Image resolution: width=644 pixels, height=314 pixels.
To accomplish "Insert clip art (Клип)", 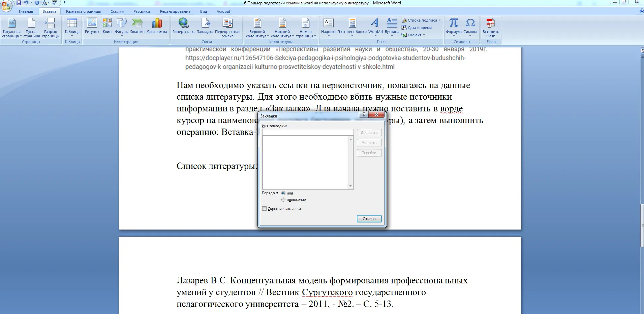I will tap(107, 26).
